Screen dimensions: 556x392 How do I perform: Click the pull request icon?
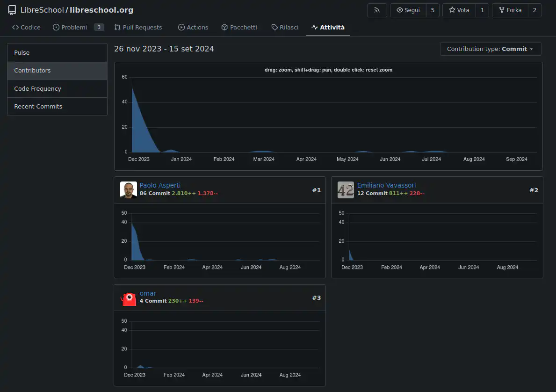(x=117, y=27)
